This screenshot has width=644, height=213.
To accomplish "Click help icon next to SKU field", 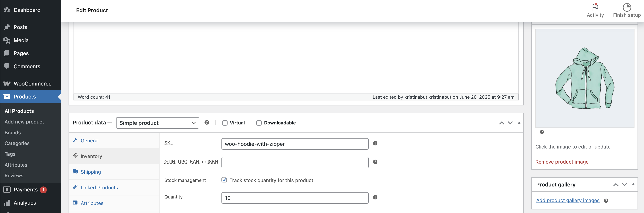I will click(x=375, y=143).
